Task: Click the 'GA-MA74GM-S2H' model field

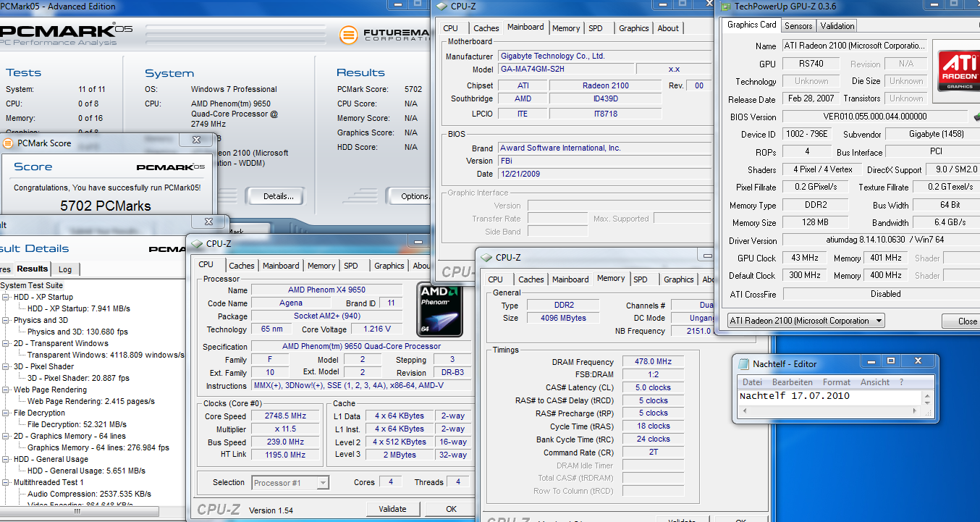Action: click(566, 70)
